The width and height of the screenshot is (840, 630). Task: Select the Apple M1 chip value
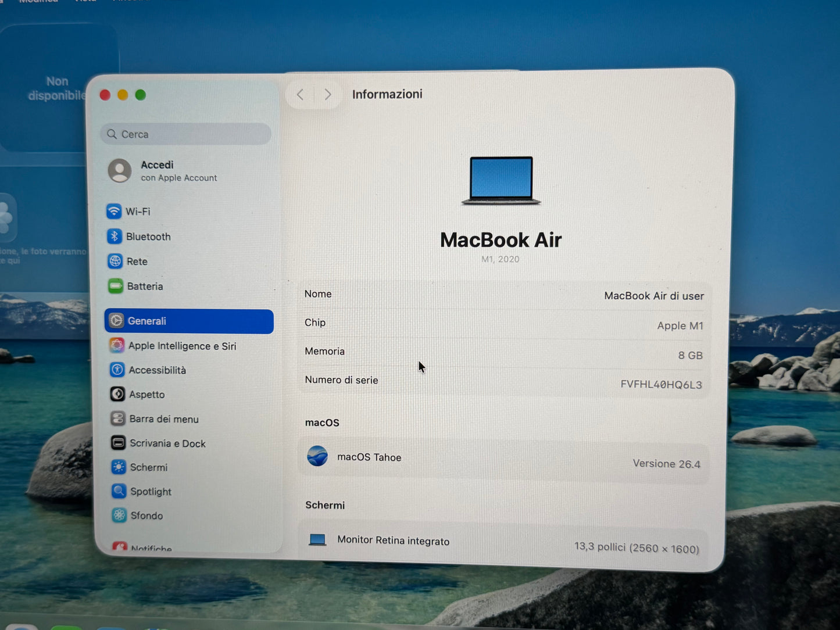680,325
